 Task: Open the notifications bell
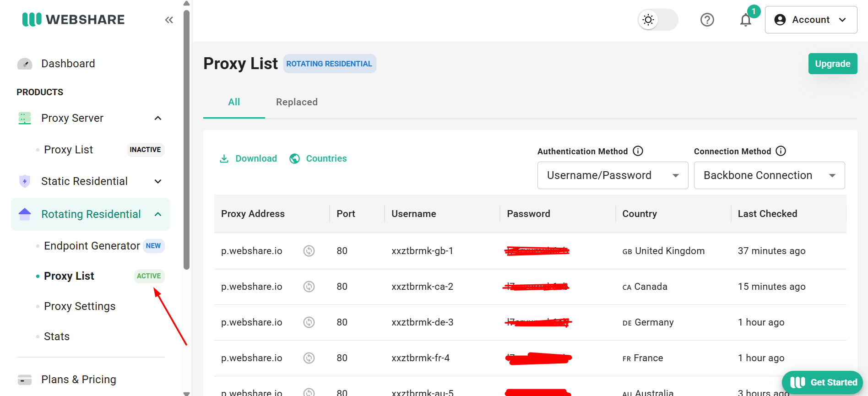click(746, 20)
